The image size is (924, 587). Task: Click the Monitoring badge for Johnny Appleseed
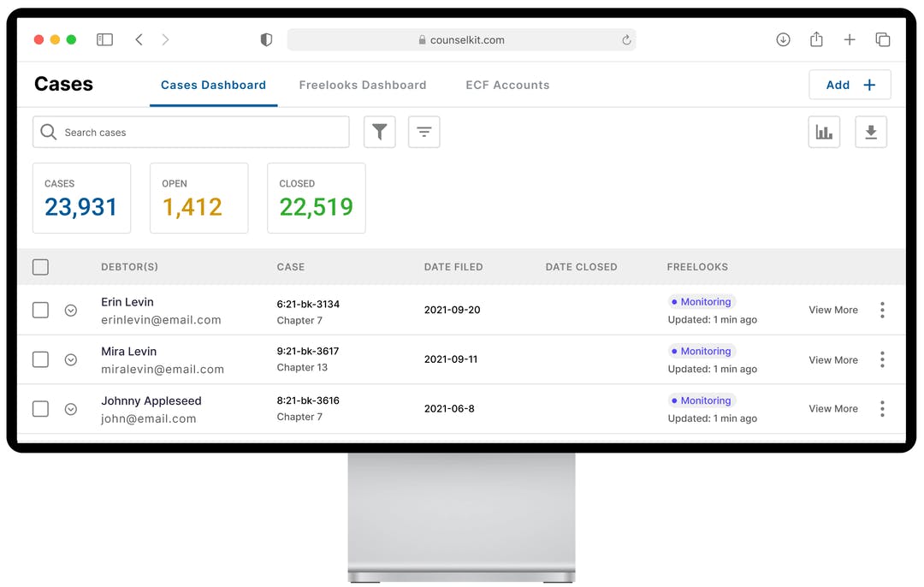point(702,400)
